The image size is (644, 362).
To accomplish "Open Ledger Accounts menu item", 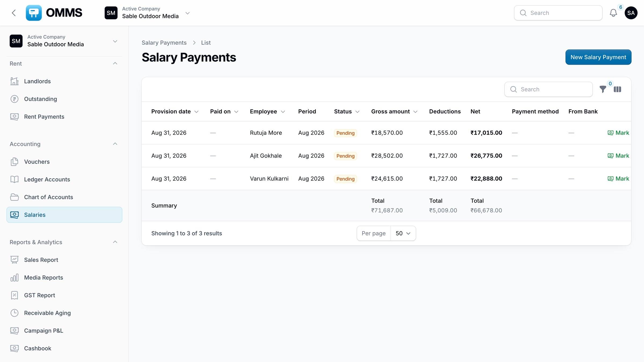I will [x=64, y=179].
